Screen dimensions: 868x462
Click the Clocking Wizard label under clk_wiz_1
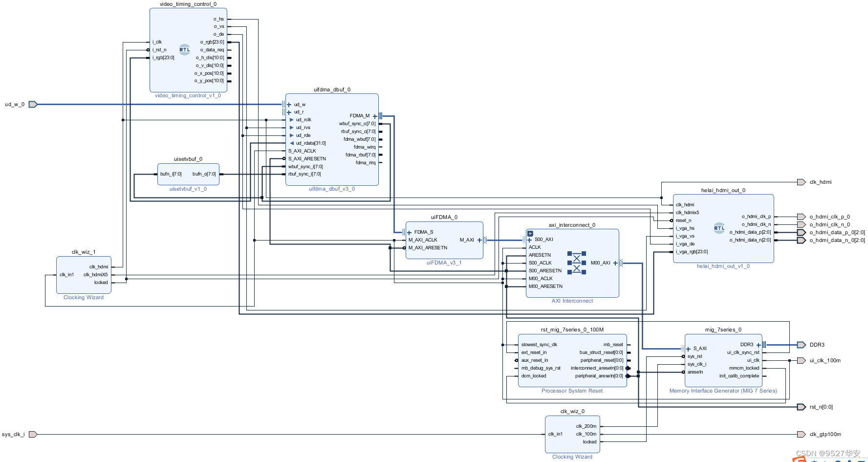click(84, 297)
